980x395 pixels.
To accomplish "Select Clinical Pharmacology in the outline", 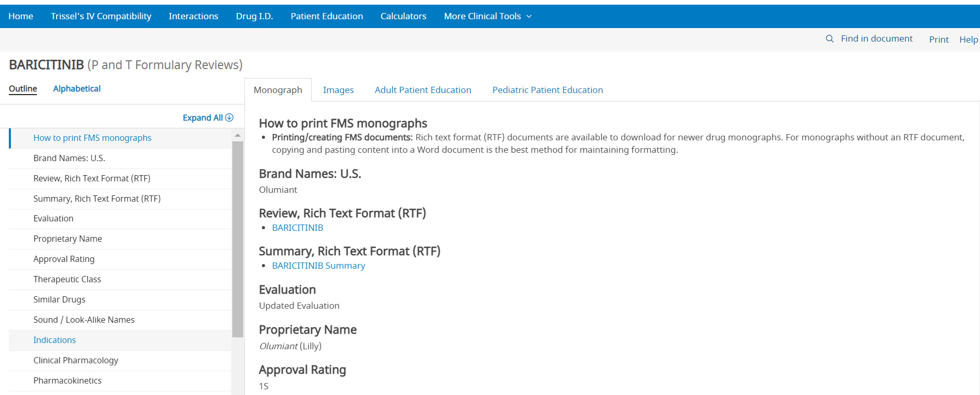I will click(x=76, y=360).
